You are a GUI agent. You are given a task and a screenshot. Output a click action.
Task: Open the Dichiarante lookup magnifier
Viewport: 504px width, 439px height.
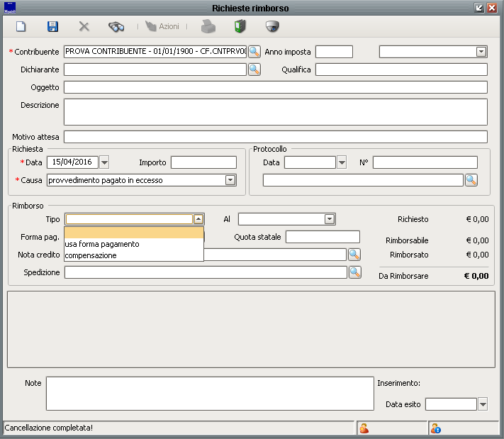point(254,70)
